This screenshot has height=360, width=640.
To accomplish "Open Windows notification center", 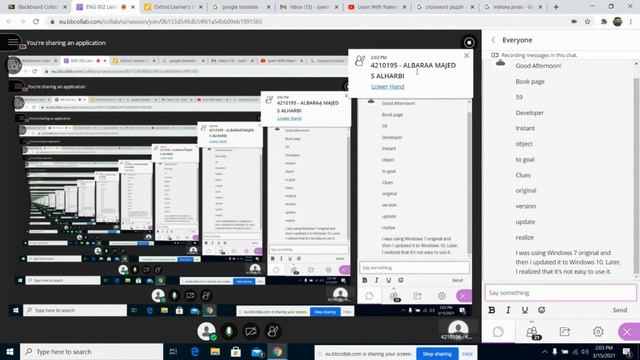I will coord(627,352).
